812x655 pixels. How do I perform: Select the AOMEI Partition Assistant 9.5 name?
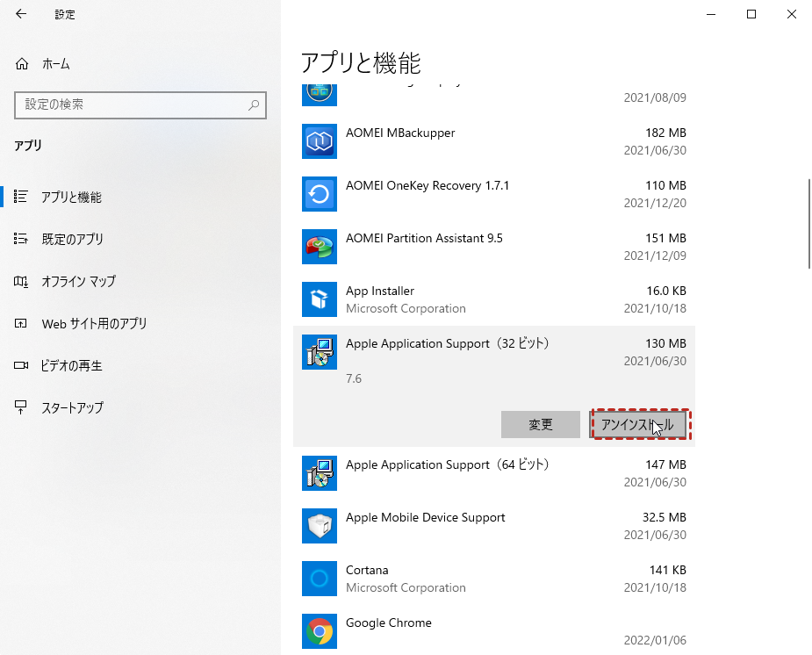(424, 238)
